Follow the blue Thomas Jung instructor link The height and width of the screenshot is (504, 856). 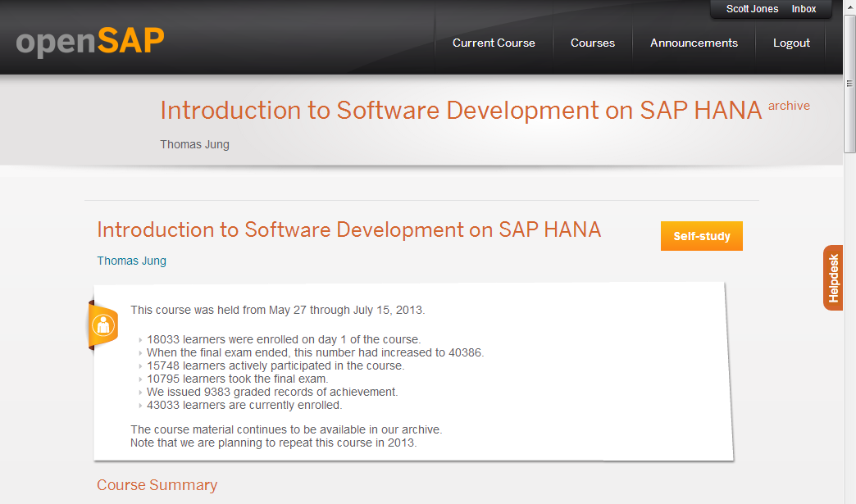click(131, 261)
